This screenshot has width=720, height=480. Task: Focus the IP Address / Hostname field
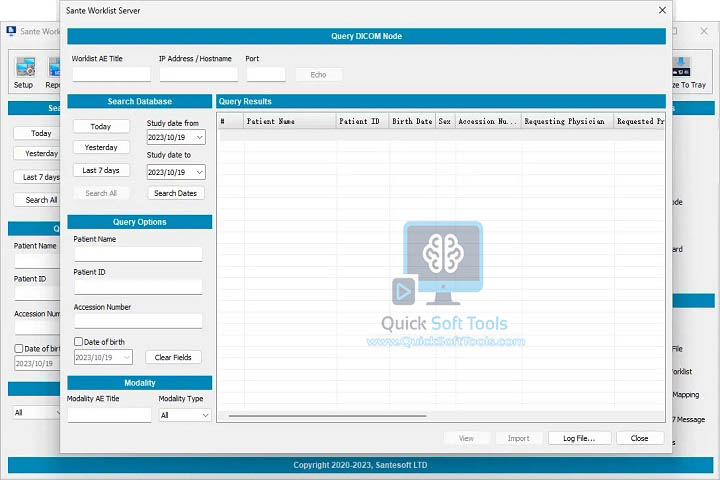199,74
